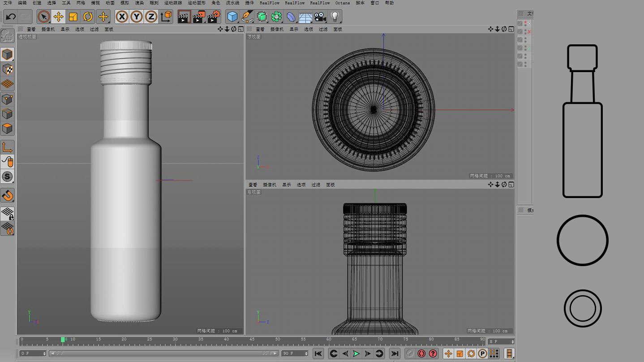Image resolution: width=644 pixels, height=362 pixels.
Task: Toggle the Z axis lock
Action: (x=151, y=17)
